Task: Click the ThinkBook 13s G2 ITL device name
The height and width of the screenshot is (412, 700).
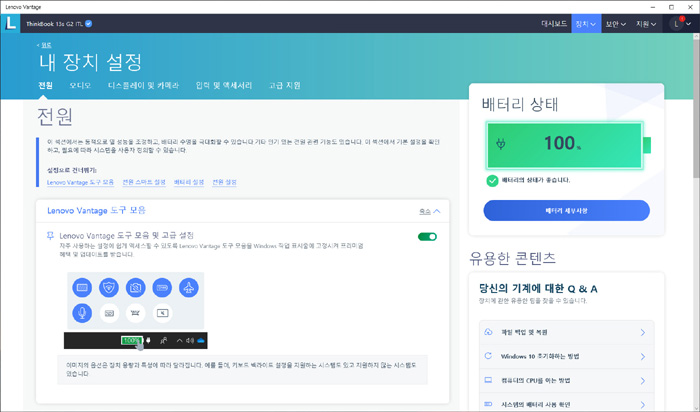Action: click(54, 24)
